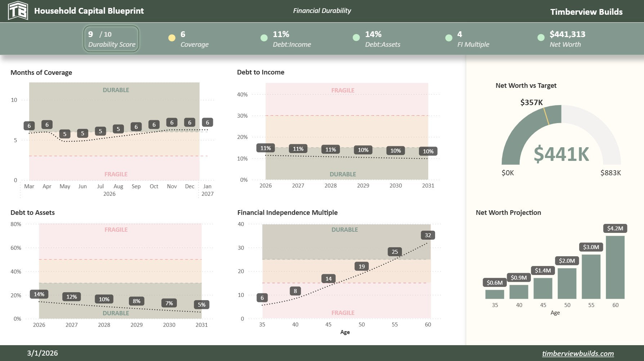
Task: Click the Financial Independence Multiple chart title
Action: tap(287, 213)
